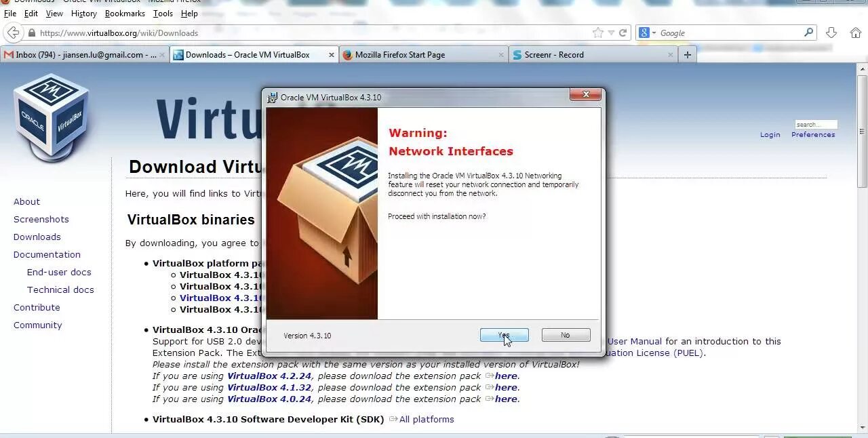Open the View menu

[54, 13]
